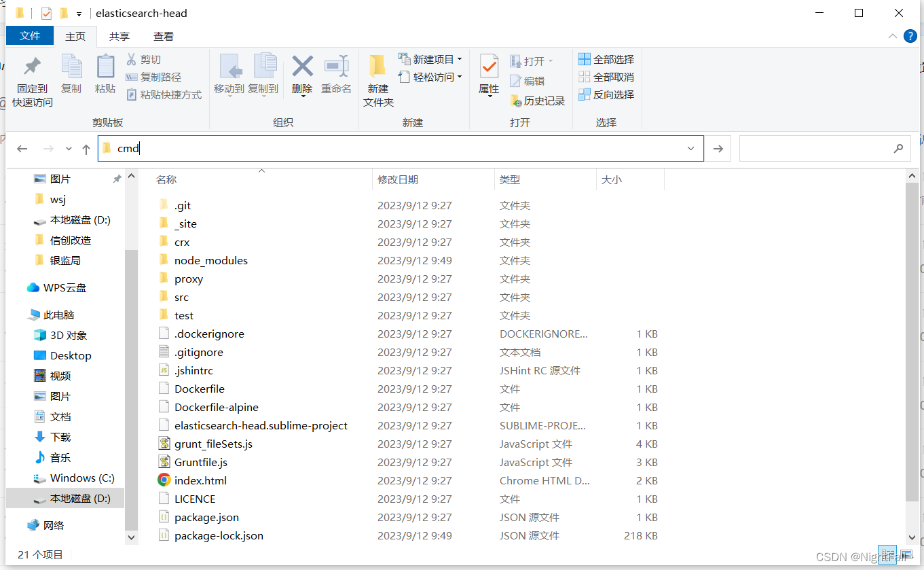This screenshot has width=924, height=570.
Task: Click Paste shortcut (粘贴快捷方式)
Action: click(x=164, y=95)
